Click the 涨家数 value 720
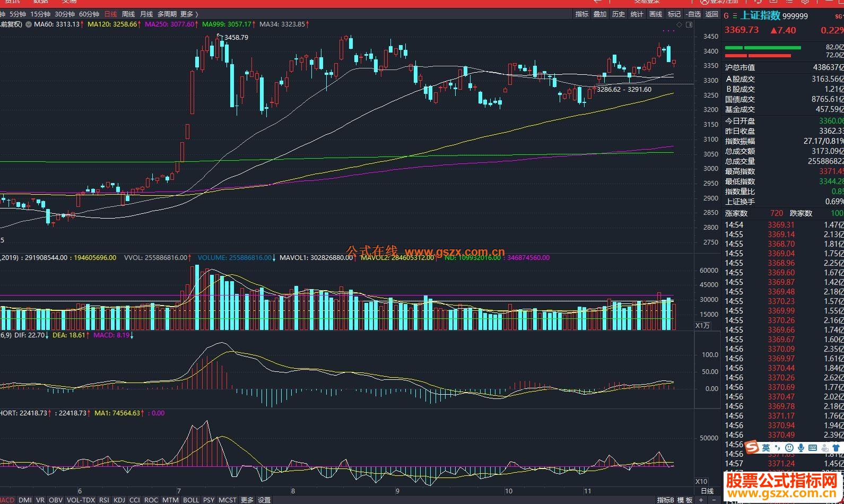Image resolution: width=844 pixels, height=504 pixels. pyautogui.click(x=776, y=213)
